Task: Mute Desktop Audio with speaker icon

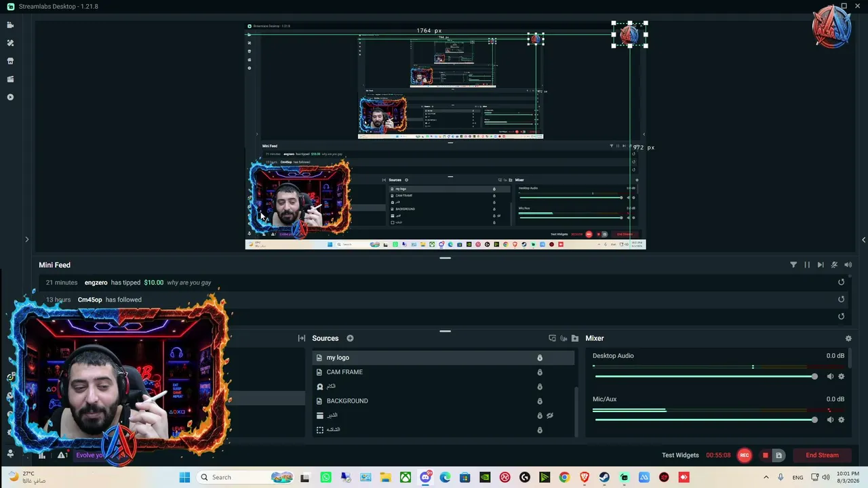Action: [x=830, y=377]
